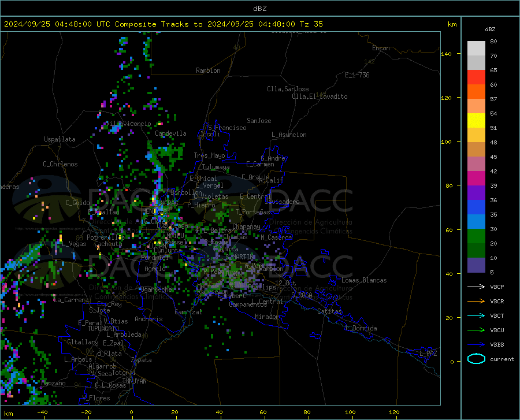Pick the bright green 20-30 dBZ band
Image resolution: width=520 pixels, height=420 pixels.
(x=476, y=236)
